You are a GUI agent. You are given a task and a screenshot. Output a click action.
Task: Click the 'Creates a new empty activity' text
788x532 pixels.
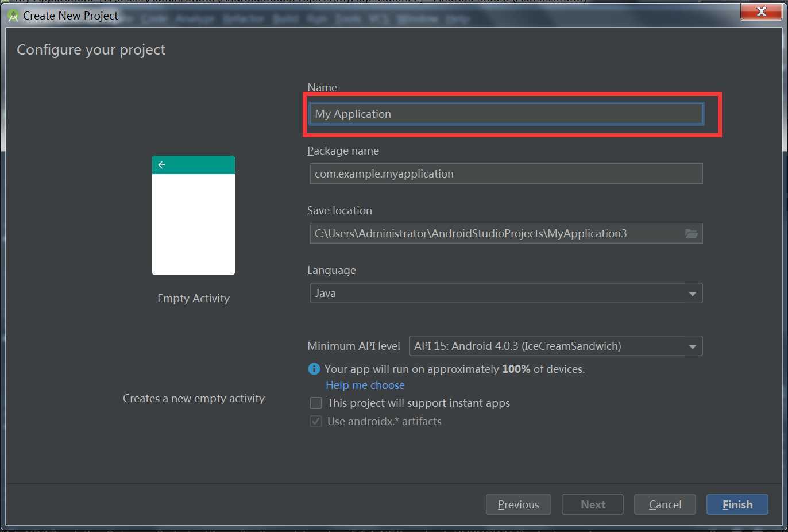194,398
